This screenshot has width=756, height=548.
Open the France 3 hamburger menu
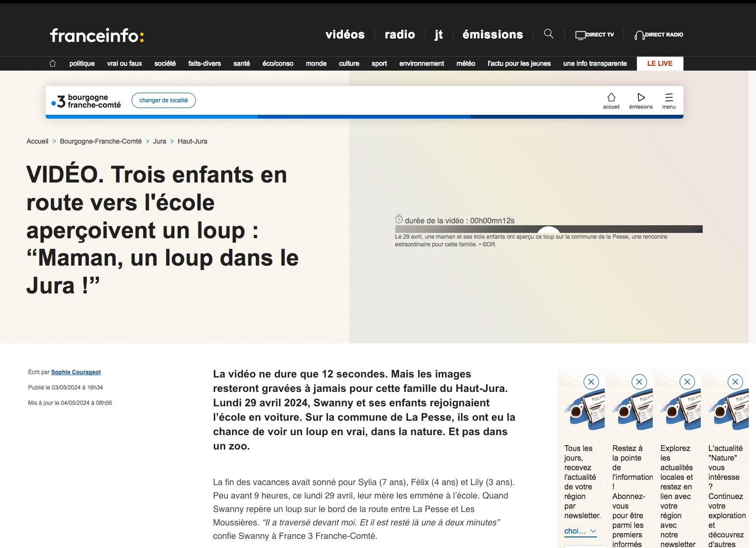[669, 101]
